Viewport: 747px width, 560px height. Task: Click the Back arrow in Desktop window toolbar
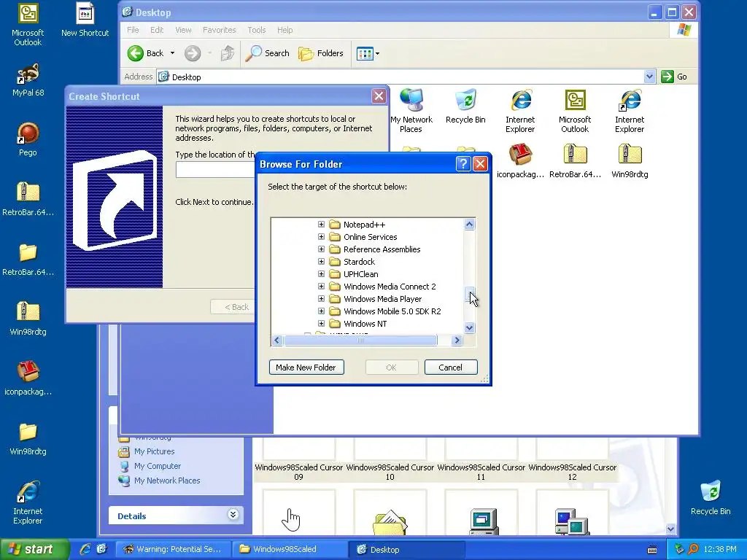135,53
